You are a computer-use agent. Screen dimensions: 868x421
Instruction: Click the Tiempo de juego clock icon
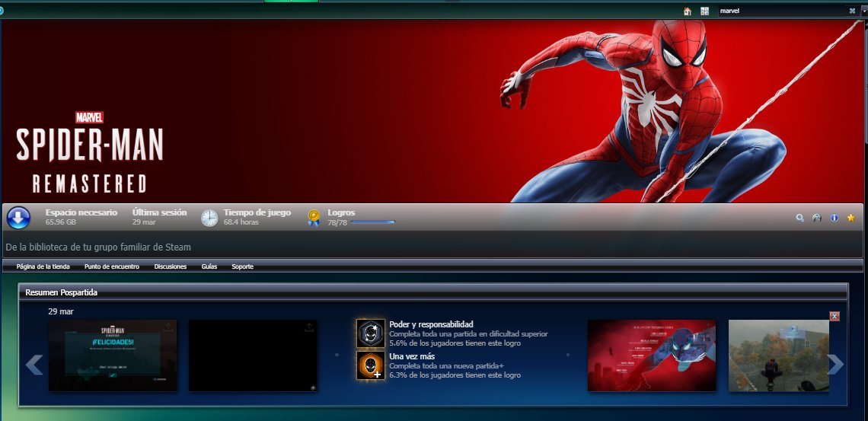(209, 218)
